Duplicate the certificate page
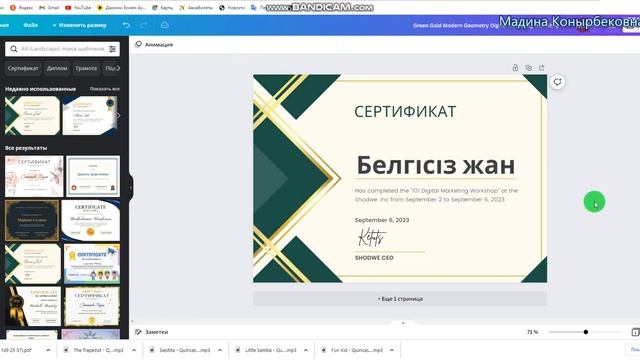Screen dimensions: 640x360 pyautogui.click(x=528, y=68)
